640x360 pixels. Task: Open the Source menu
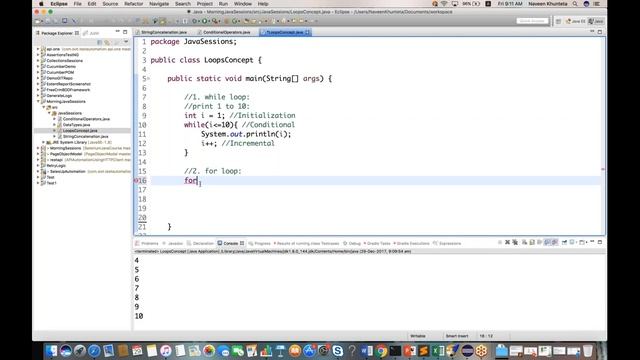click(110, 4)
